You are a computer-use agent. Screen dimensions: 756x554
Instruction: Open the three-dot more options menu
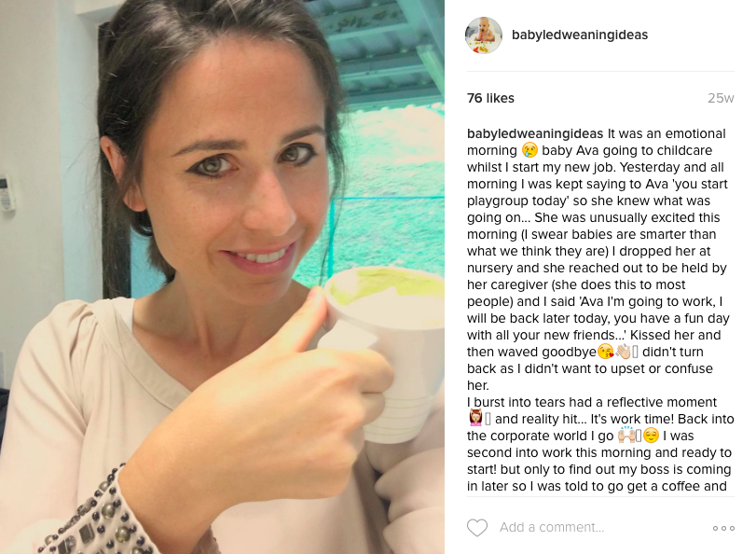tap(723, 529)
